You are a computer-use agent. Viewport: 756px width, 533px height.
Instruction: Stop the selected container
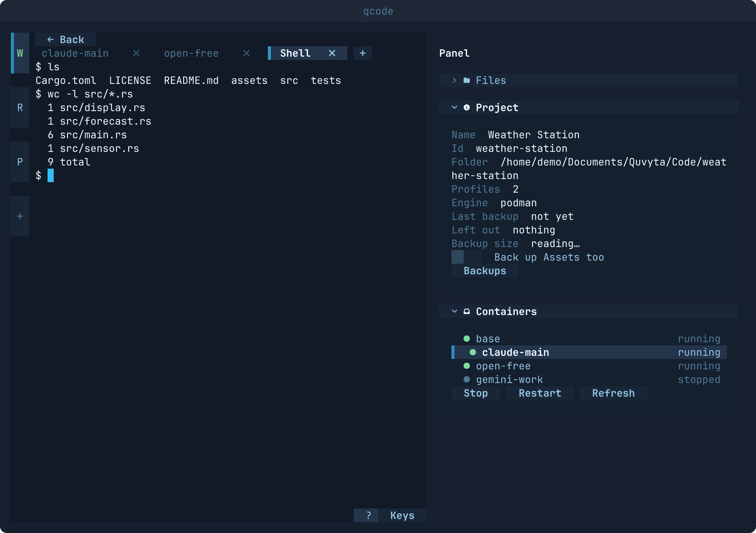tap(476, 393)
